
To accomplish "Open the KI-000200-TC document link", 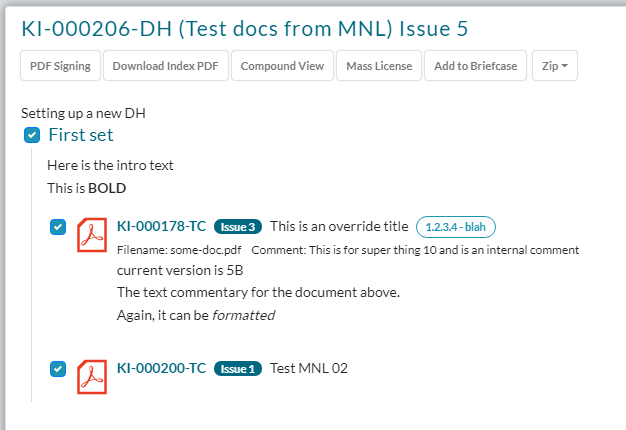I will 161,368.
